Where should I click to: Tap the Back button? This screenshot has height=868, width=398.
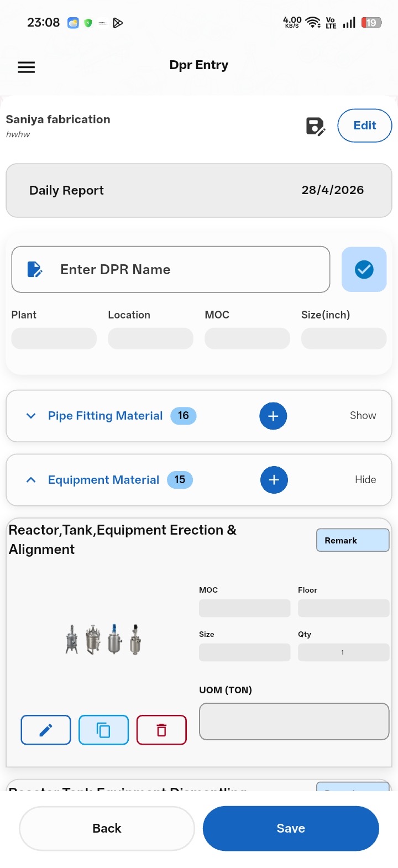coord(107,828)
